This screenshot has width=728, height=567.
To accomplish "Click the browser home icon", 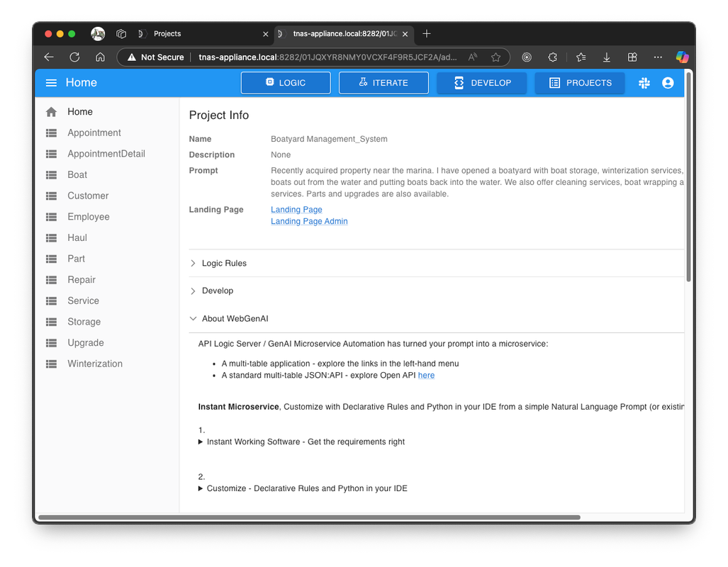I will pos(100,57).
